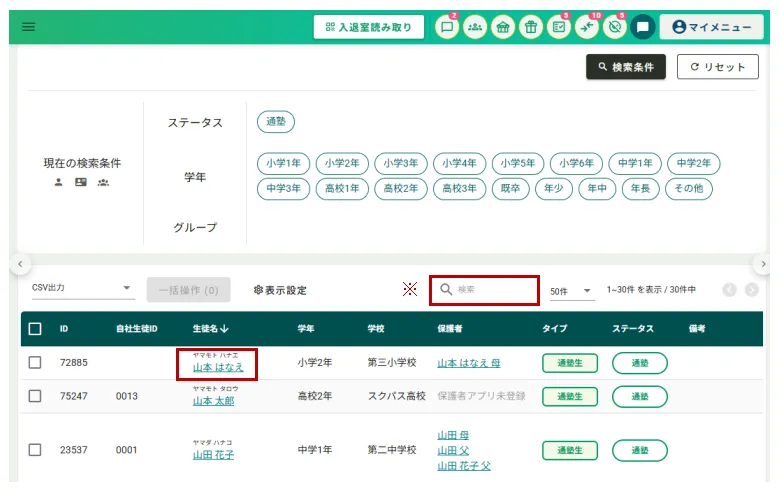Open マイメニュー menu
779x497 pixels.
coord(711,27)
